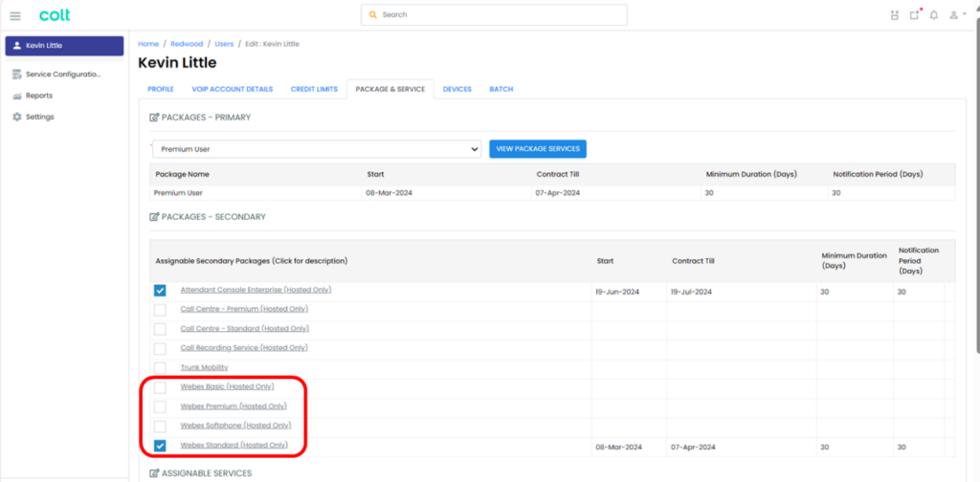Open Webex Premium description link
The width and height of the screenshot is (980, 482).
[234, 405]
